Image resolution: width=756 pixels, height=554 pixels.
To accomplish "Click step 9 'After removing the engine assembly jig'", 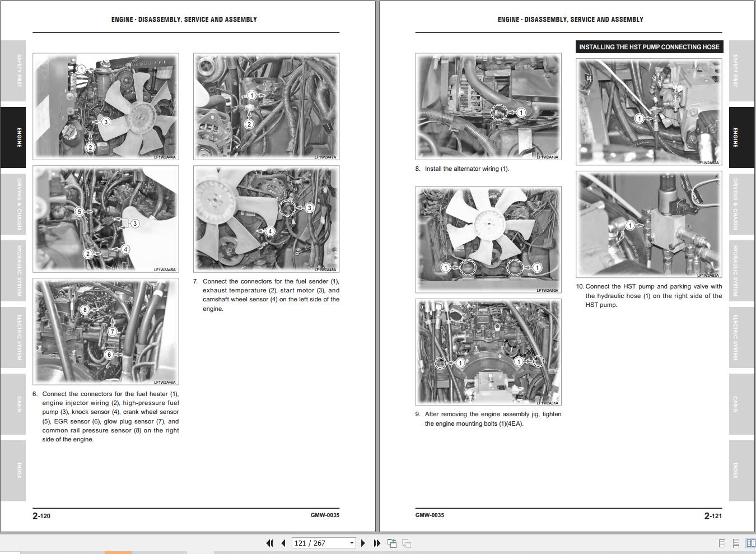I will 488,419.
